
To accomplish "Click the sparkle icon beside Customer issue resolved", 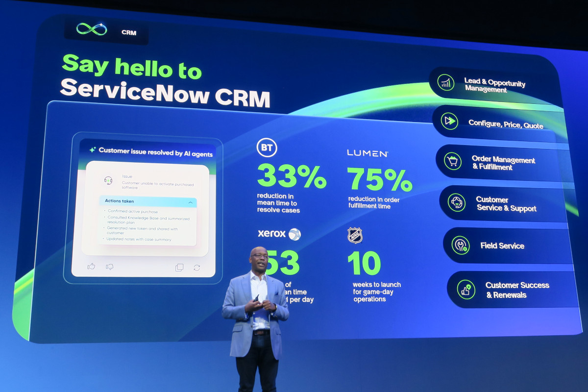I will [92, 150].
